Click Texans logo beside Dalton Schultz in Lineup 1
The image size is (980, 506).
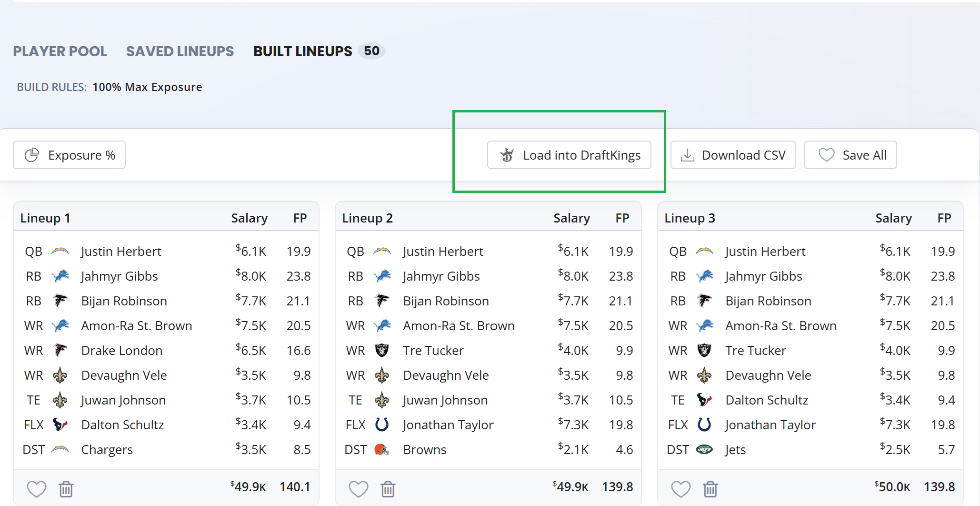click(60, 425)
